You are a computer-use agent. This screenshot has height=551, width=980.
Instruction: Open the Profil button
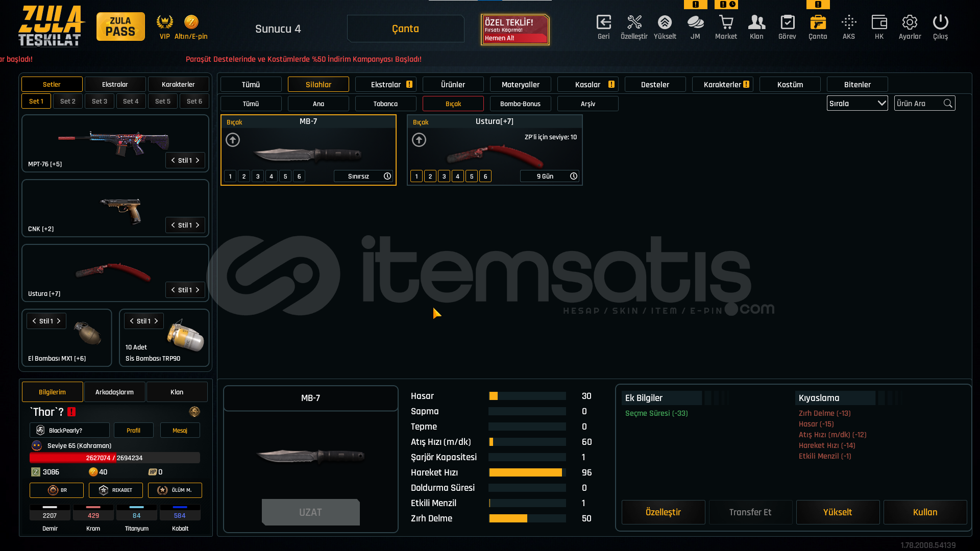click(x=134, y=430)
